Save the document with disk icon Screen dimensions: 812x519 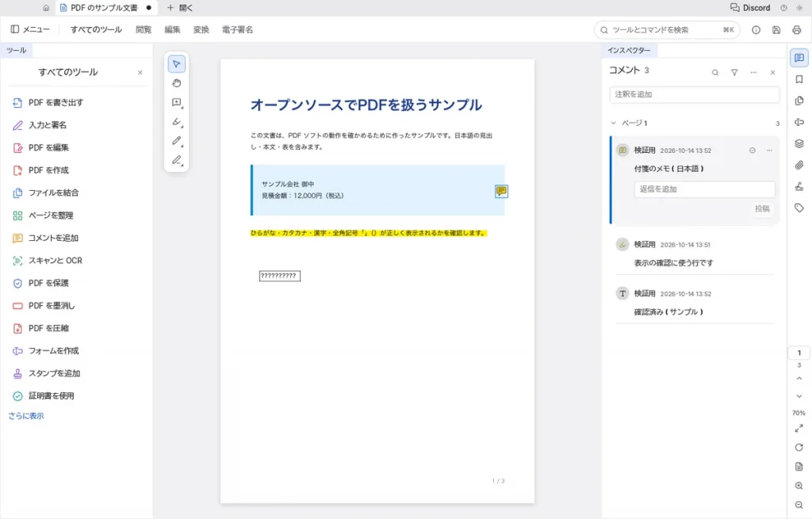pyautogui.click(x=776, y=30)
